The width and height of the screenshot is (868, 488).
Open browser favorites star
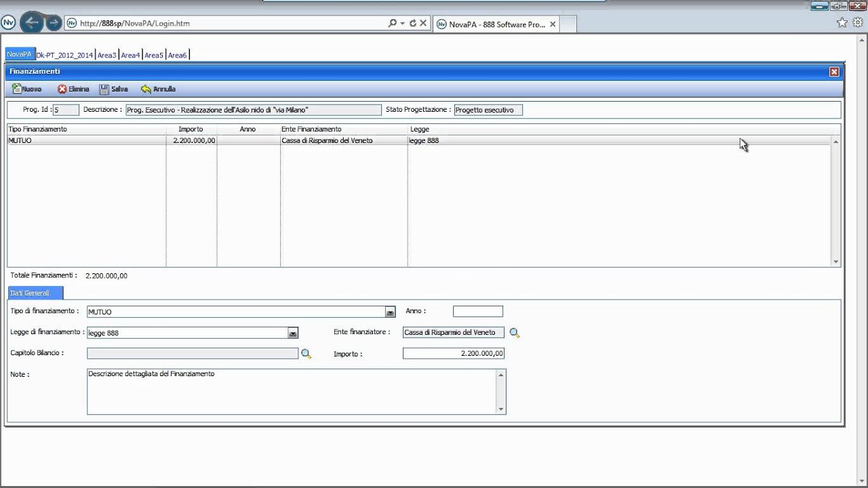click(842, 22)
